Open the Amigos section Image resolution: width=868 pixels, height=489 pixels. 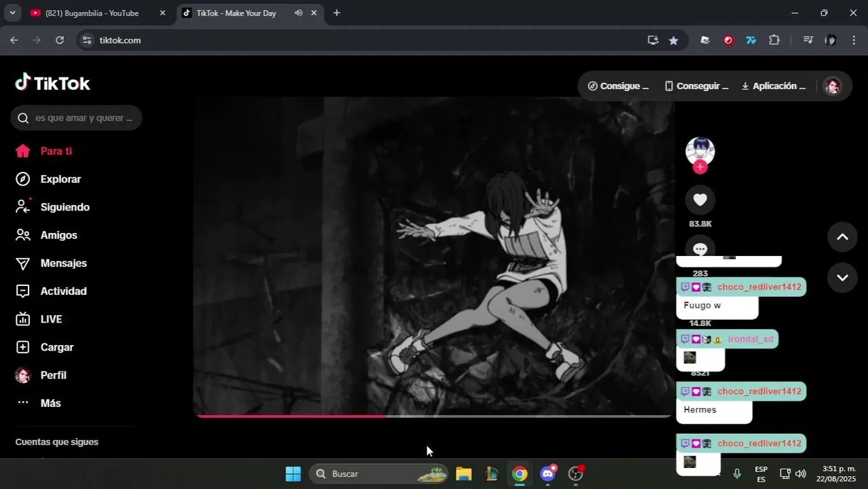[x=46, y=235]
